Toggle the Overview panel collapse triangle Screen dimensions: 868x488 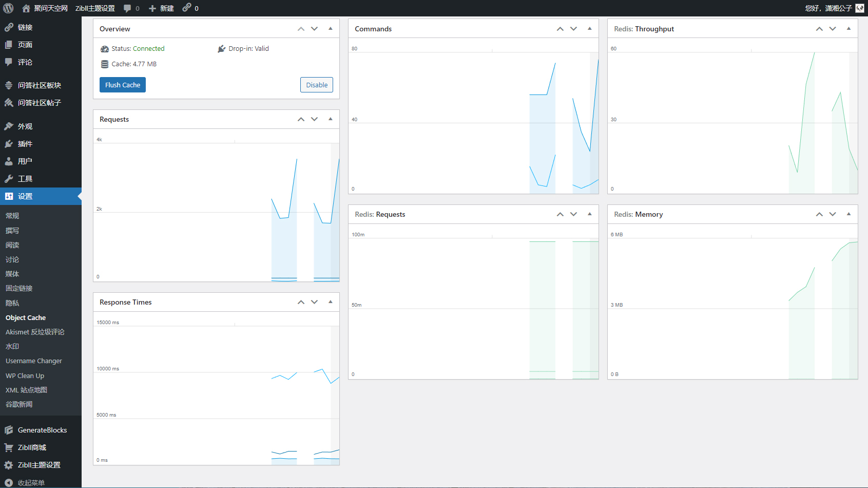point(331,29)
